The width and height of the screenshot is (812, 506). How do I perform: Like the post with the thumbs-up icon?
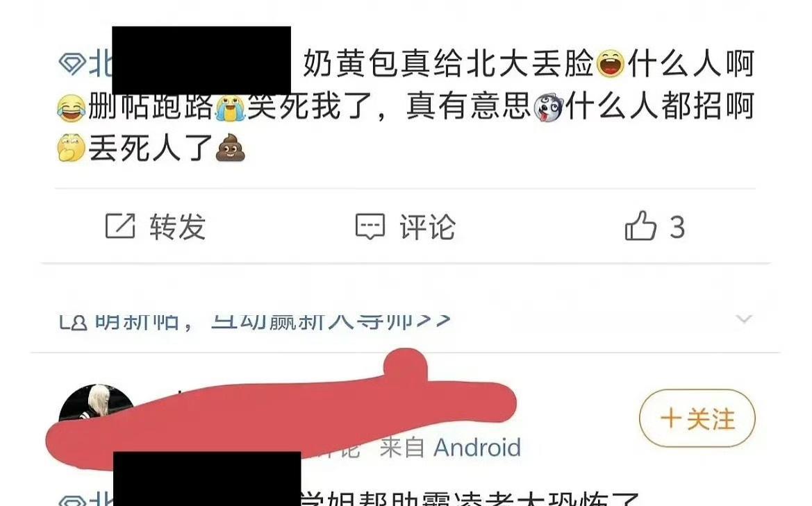640,226
